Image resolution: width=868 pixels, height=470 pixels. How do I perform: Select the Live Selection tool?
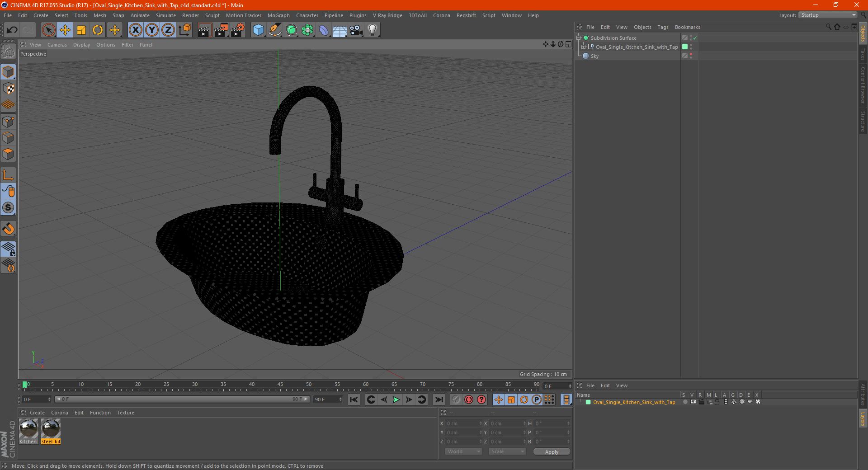(48, 30)
